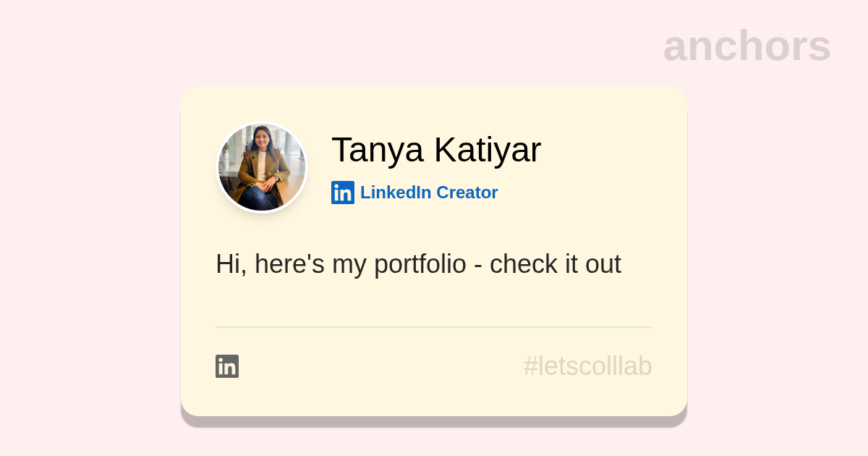The image size is (868, 456).
Task: Click the blue LinkedIn icon beside Creator label
Action: coord(343,193)
